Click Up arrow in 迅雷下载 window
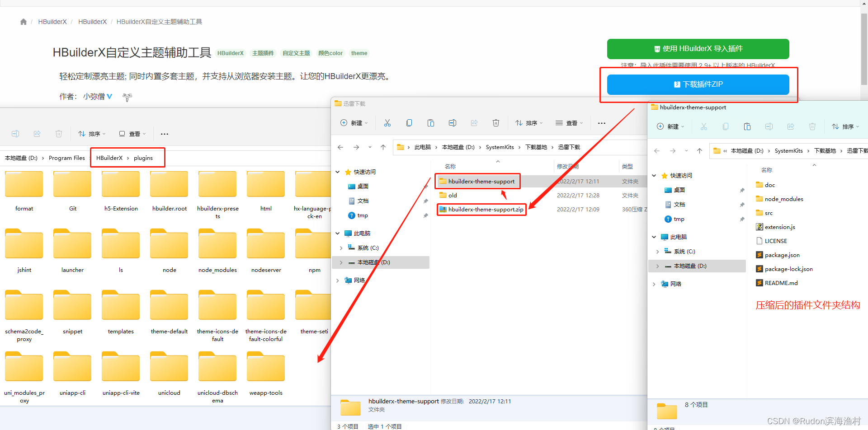Image resolution: width=868 pixels, height=430 pixels. (383, 147)
